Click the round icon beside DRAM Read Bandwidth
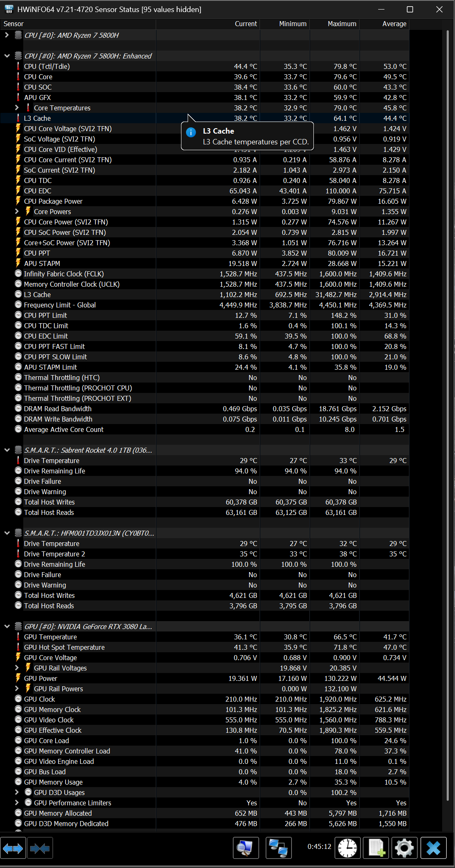This screenshot has width=455, height=868. pyautogui.click(x=18, y=409)
